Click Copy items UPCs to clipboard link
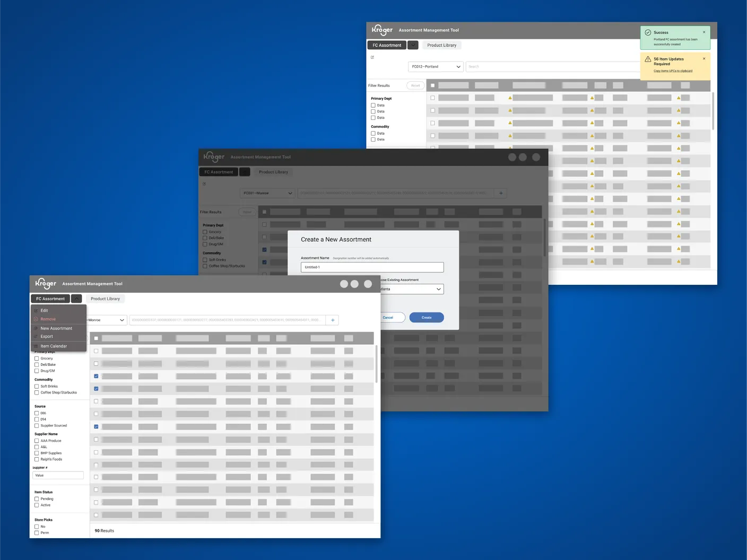 tap(673, 71)
